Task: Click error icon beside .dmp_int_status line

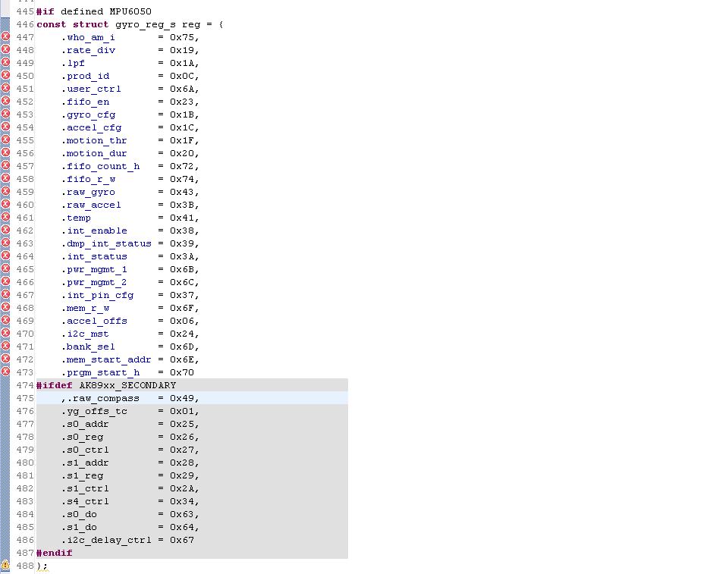Action: coord(5,243)
